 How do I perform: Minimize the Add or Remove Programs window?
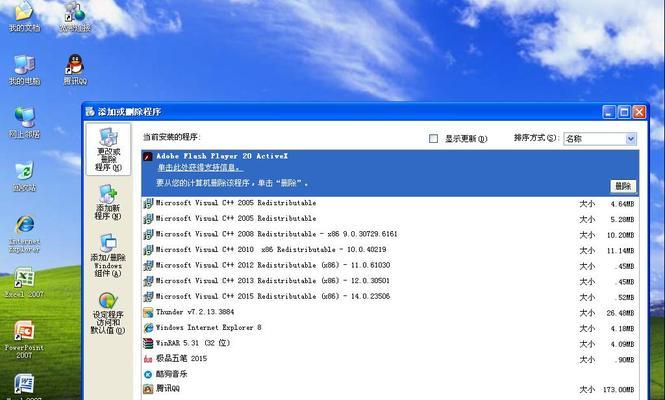click(609, 112)
